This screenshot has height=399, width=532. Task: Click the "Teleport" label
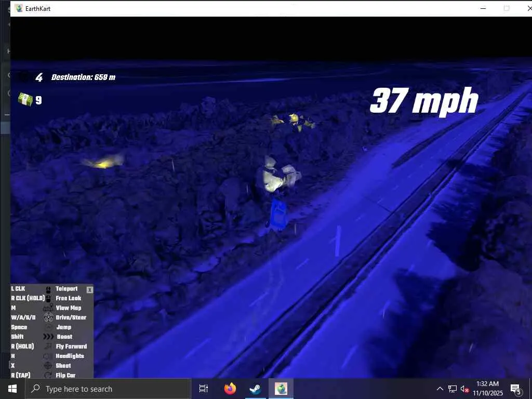click(x=66, y=289)
